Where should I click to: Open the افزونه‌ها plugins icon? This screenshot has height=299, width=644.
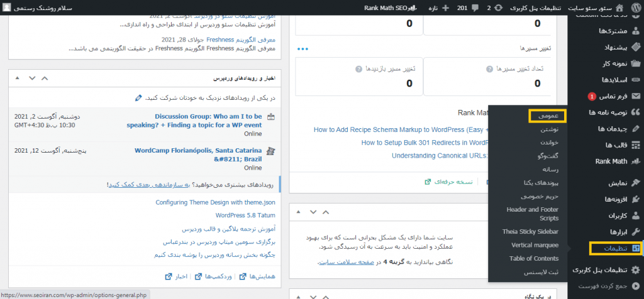click(x=635, y=199)
